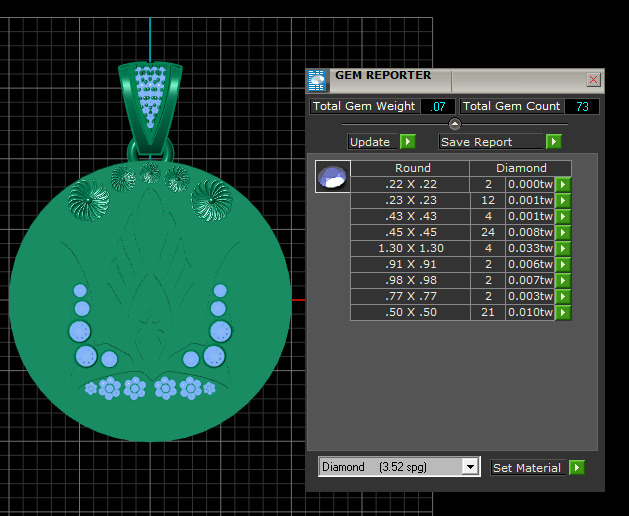Click the Total Gem Weight label
This screenshot has height=516, width=629.
coord(364,106)
